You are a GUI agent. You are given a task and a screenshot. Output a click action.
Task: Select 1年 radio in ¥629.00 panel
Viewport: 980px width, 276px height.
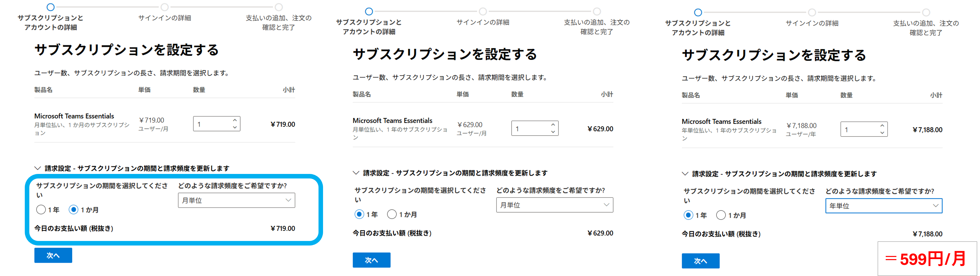359,214
